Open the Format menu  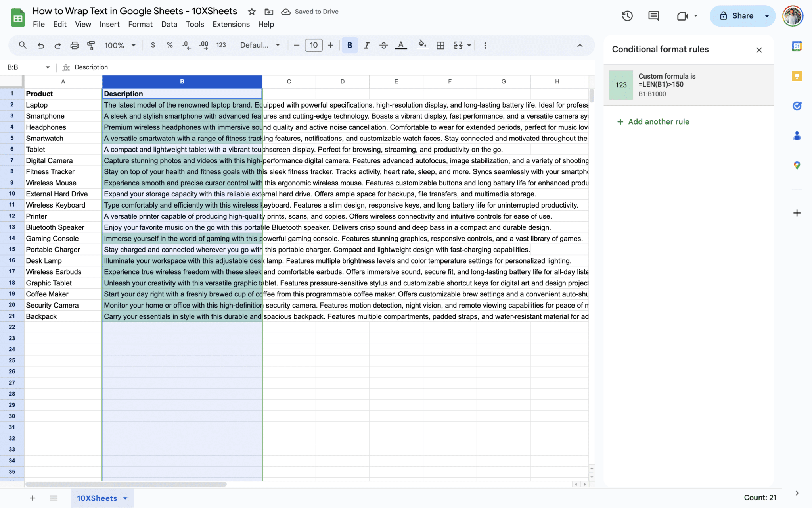coord(140,24)
